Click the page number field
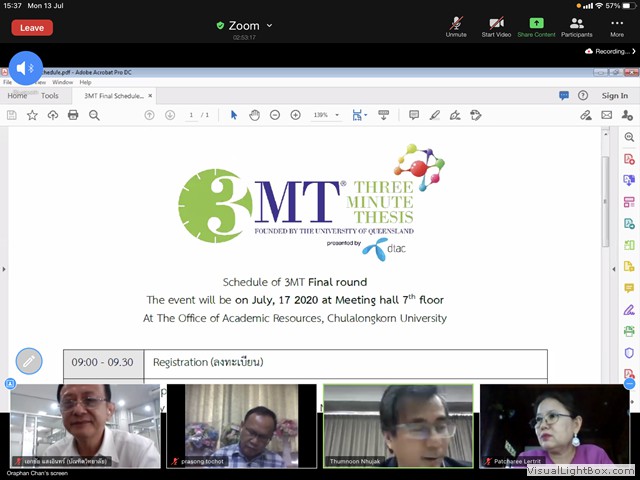Screen dimensions: 640x480 (x=191, y=116)
